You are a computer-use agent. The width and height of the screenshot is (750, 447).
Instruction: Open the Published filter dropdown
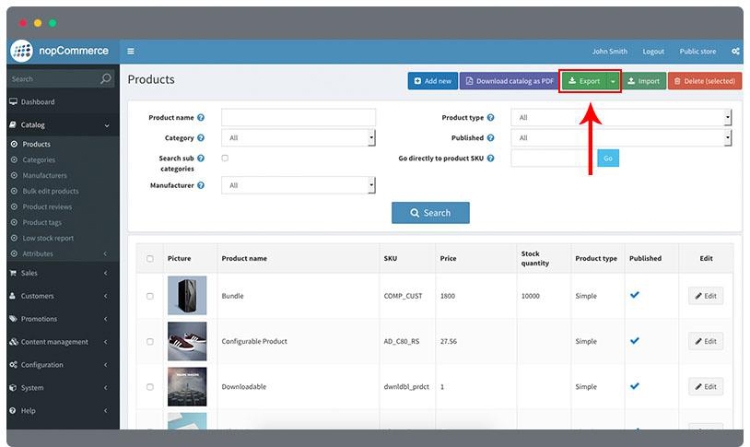coord(621,138)
